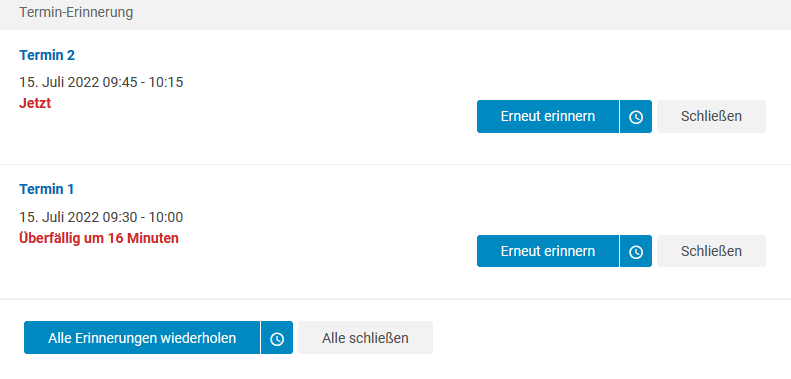Click empty footer area beside Alle schließen
The width and height of the screenshot is (791, 379).
click(605, 338)
